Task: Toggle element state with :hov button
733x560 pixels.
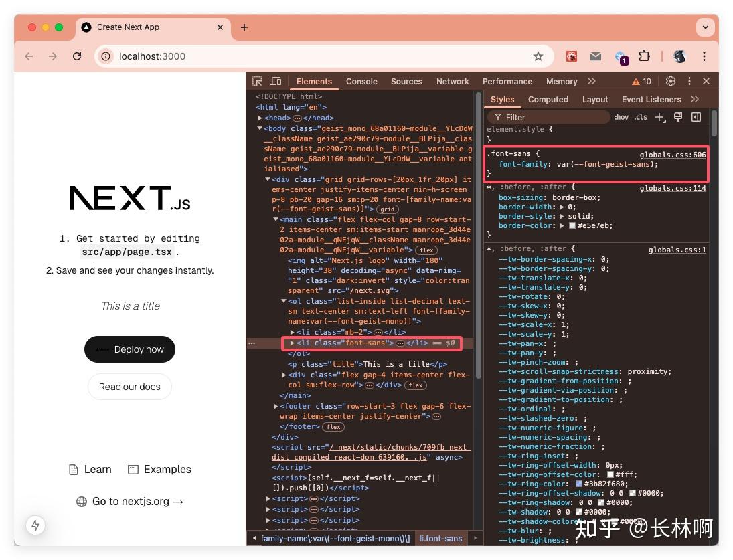Action: pos(621,117)
